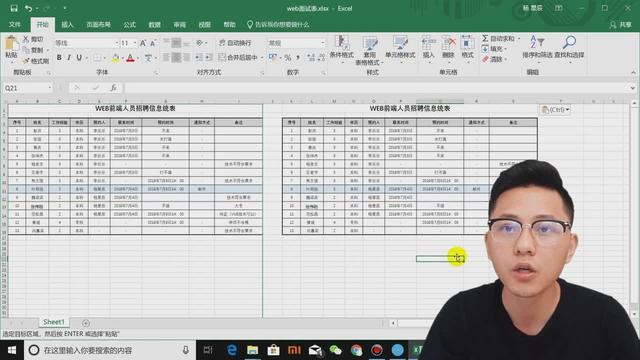The height and width of the screenshot is (360, 640).
Task: Open the number format dropdown
Action: [x=322, y=43]
